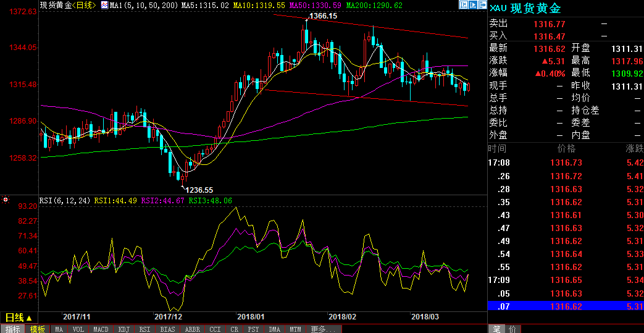Click the exit-arrow chart toolbar icon
This screenshot has width=644, height=333.
pos(482,6)
